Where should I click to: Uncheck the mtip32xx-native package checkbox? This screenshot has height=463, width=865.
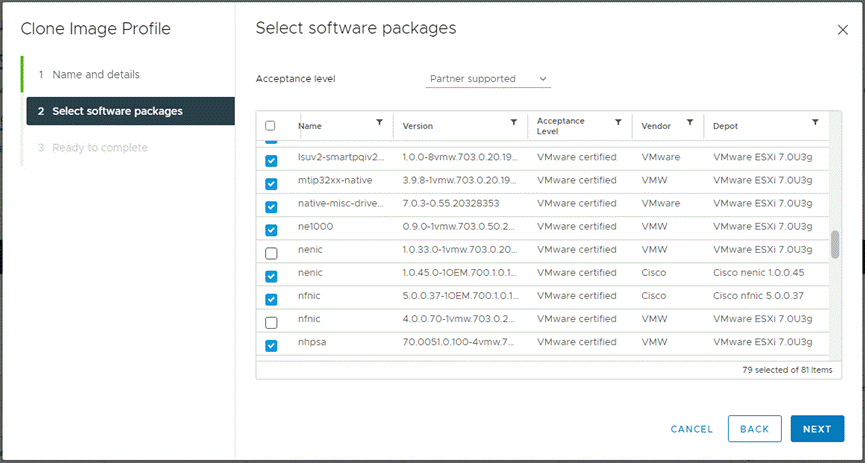click(x=271, y=184)
